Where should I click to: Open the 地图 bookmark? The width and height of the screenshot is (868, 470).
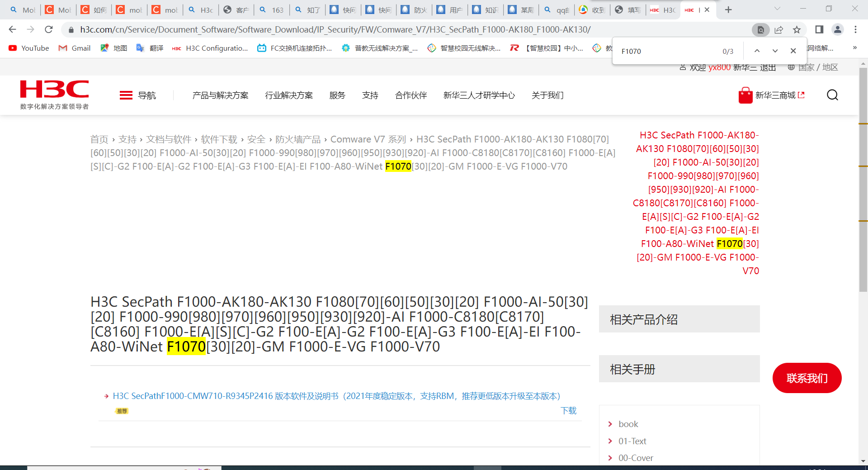click(x=114, y=48)
